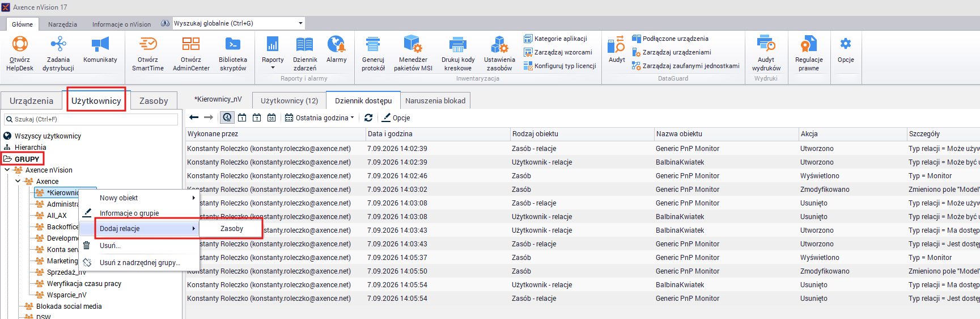Image resolution: width=980 pixels, height=319 pixels.
Task: Switch to the Urządzenia tab
Action: tap(31, 101)
